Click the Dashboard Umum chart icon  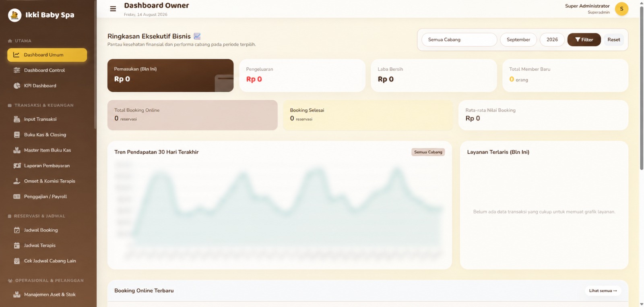[x=17, y=55]
